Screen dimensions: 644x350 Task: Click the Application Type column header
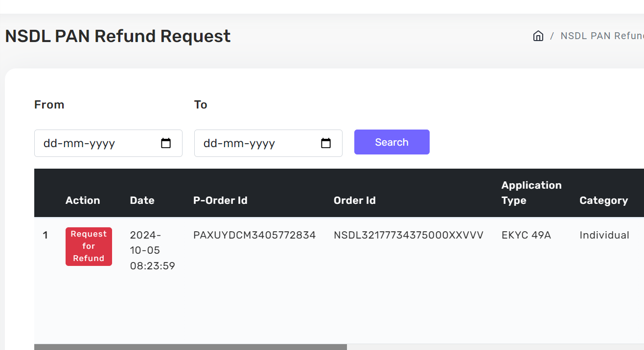coord(531,193)
